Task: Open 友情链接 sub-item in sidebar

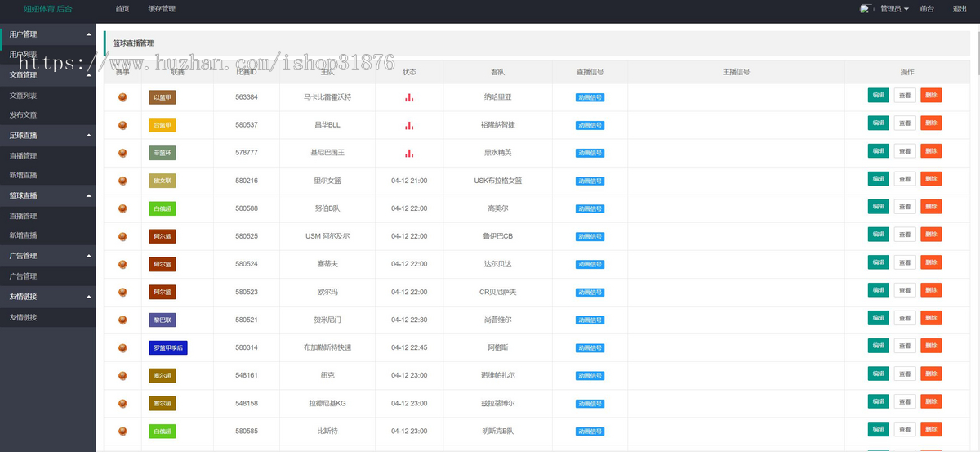Action: tap(48, 317)
